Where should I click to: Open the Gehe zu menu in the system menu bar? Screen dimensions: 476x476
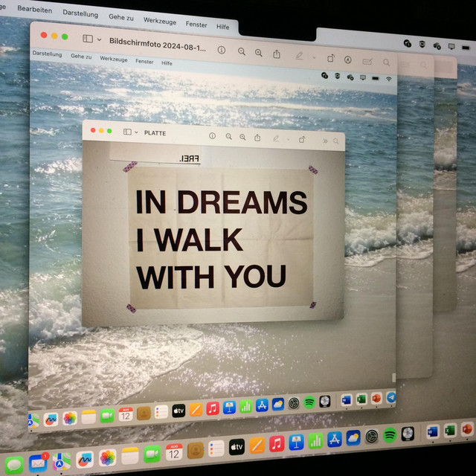(x=121, y=17)
